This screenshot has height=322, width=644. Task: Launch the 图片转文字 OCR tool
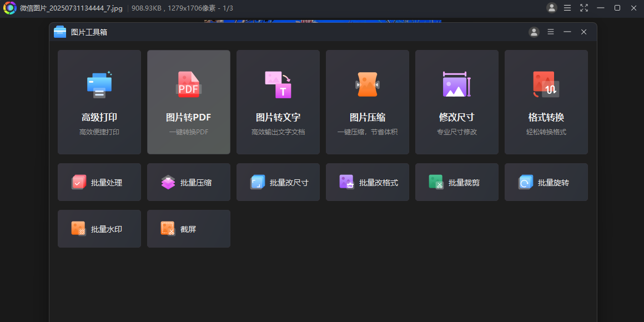pyautogui.click(x=278, y=102)
